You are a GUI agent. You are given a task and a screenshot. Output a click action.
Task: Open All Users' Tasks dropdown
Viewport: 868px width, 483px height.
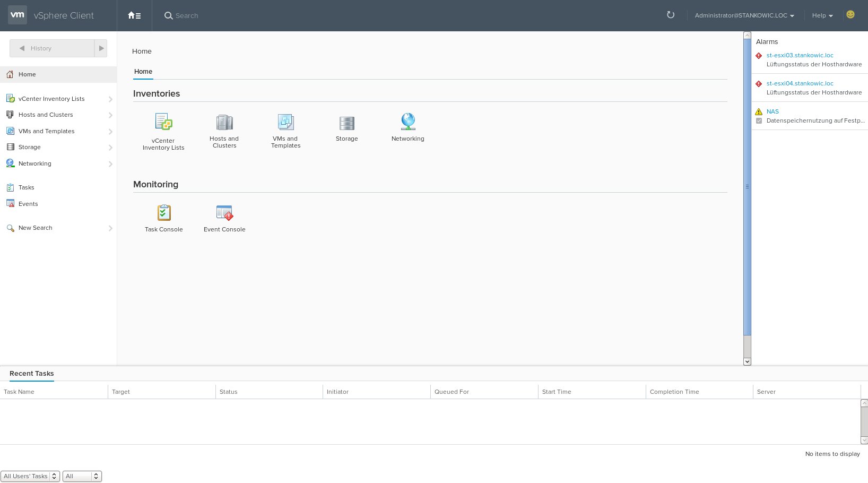30,476
